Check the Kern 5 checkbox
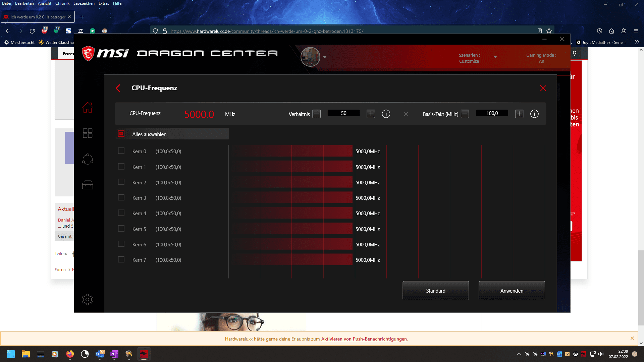Image resolution: width=644 pixels, height=362 pixels. [121, 229]
